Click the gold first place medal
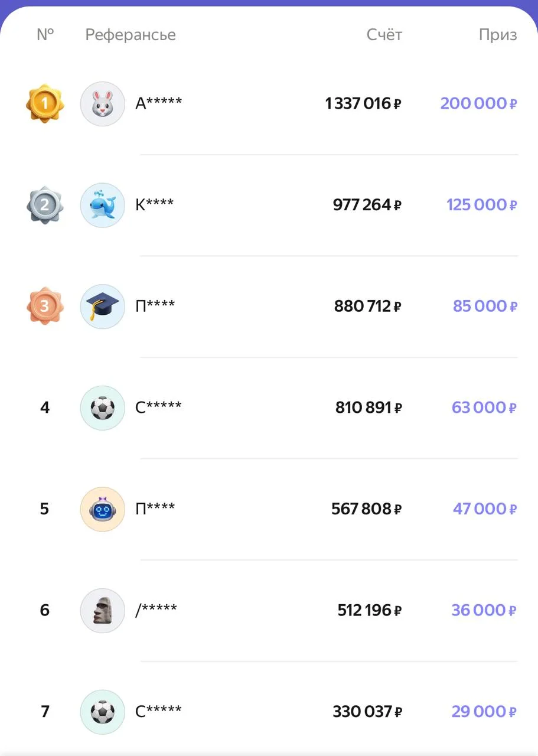Viewport: 538px width, 756px height. click(44, 104)
